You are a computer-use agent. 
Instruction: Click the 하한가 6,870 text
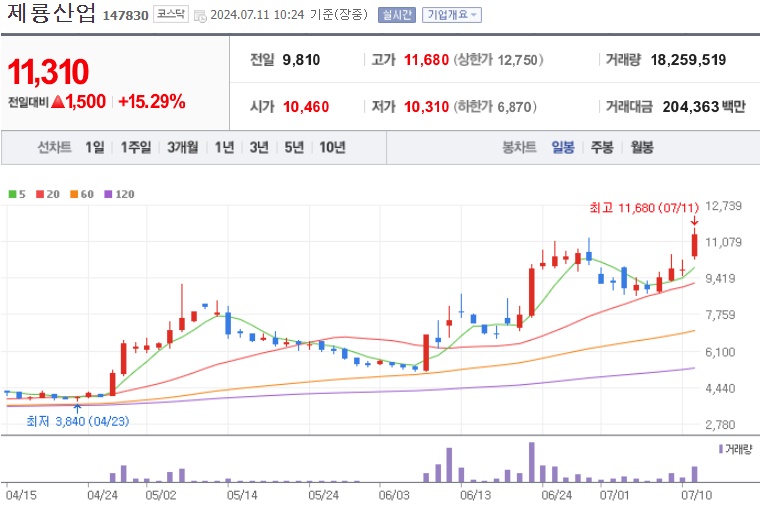coord(495,107)
